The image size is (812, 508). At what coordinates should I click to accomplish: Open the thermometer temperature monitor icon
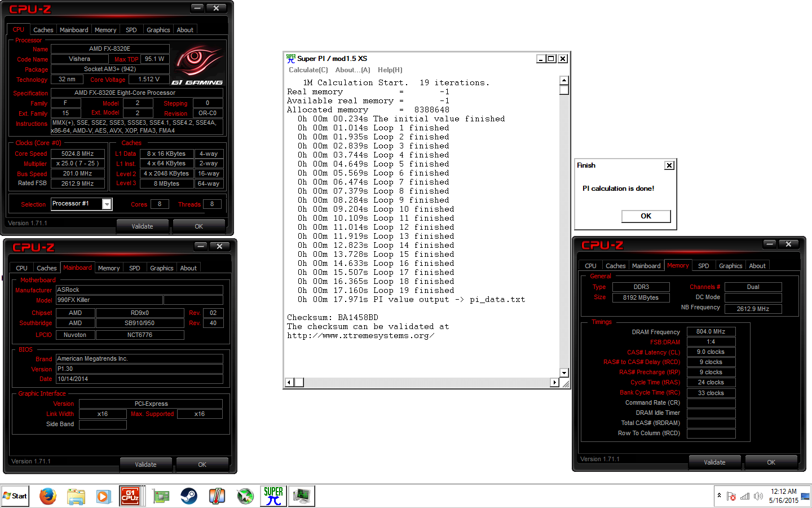pos(217,496)
